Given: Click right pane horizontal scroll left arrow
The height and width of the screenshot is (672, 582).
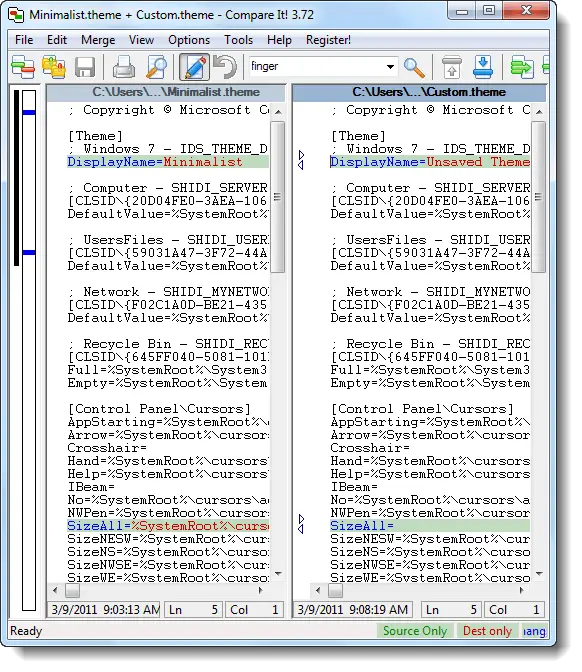Looking at the screenshot, I should click(318, 591).
